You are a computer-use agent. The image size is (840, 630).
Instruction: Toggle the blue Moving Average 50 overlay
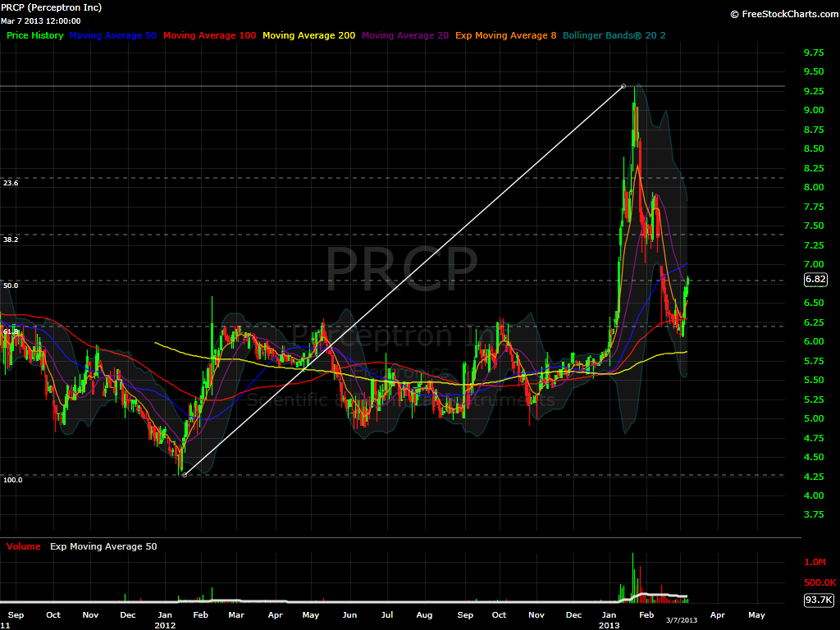113,35
